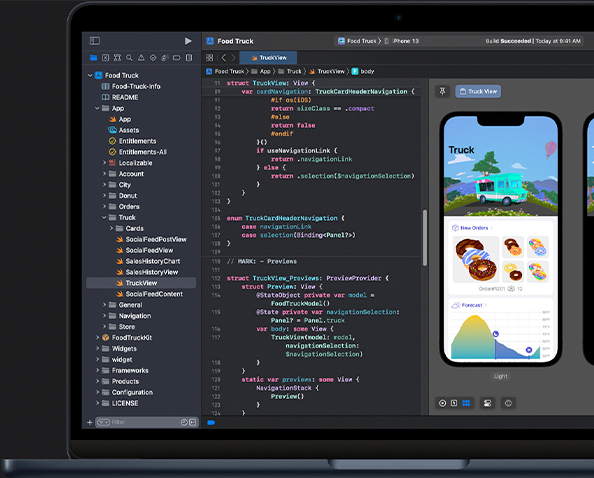The image size is (594, 478).
Task: Expand the Navigation folder
Action: (x=105, y=316)
